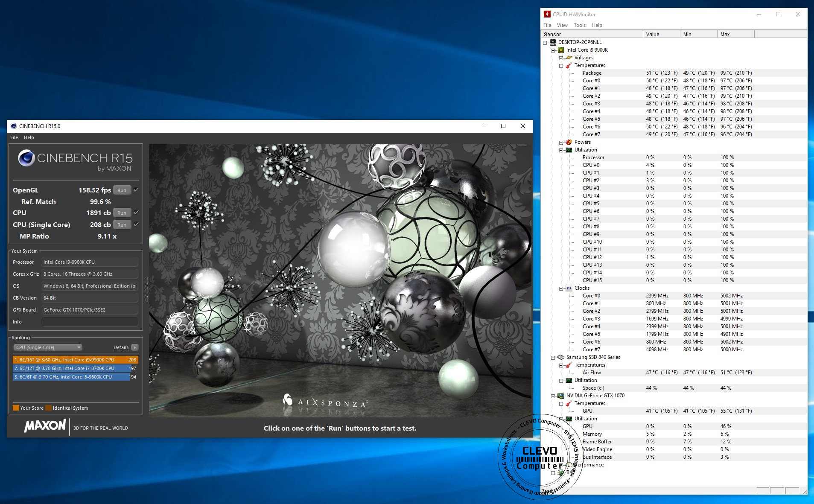Open HWMonitor Help menu
Viewport: 814px width, 504px height.
tap(597, 25)
